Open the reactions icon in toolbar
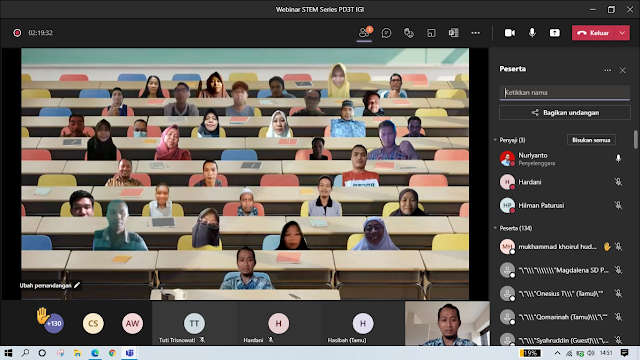The height and width of the screenshot is (360, 640). [x=409, y=33]
